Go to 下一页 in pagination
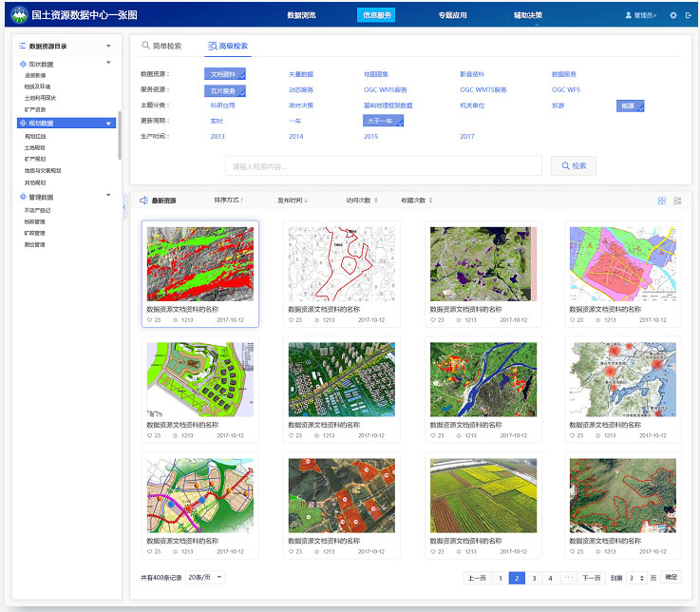This screenshot has width=700, height=612. click(591, 578)
